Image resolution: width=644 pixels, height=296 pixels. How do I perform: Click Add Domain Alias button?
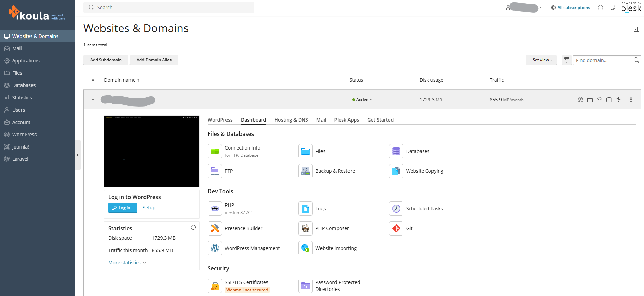pos(154,60)
